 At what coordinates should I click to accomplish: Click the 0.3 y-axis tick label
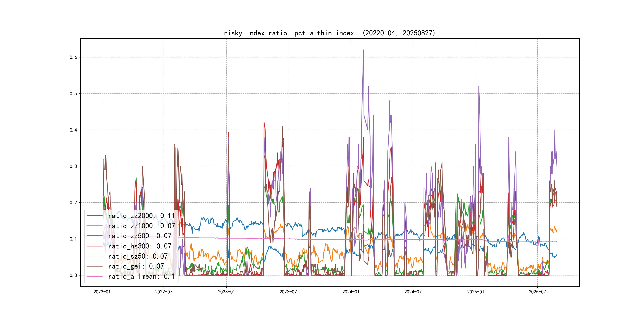(73, 166)
